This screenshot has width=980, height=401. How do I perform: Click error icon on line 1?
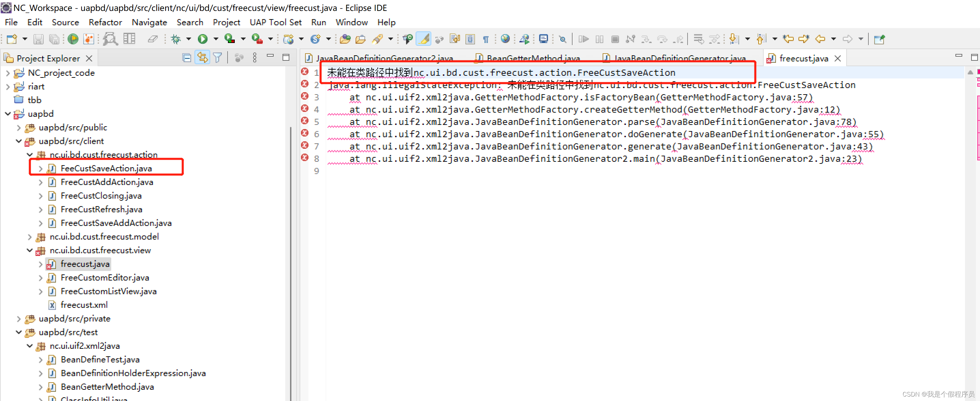[304, 71]
